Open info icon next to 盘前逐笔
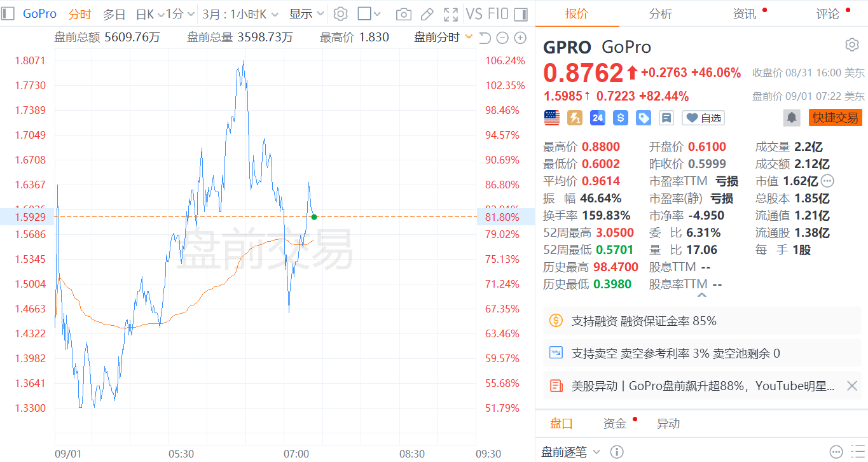 (x=616, y=452)
